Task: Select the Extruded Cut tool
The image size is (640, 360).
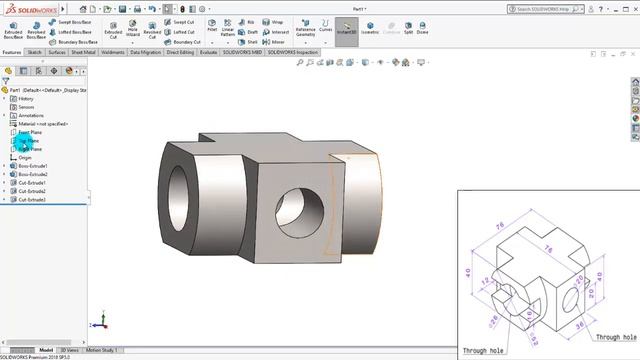Action: [113, 31]
